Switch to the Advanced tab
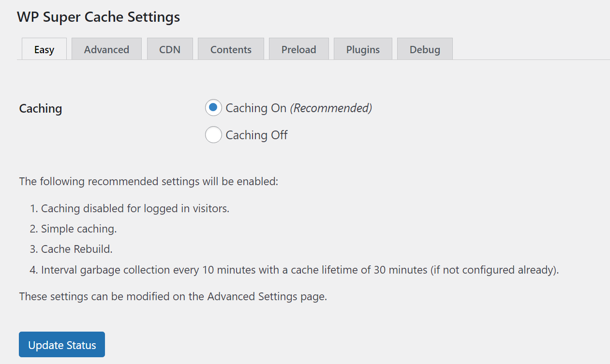Screen dimensions: 610x364 [106, 49]
